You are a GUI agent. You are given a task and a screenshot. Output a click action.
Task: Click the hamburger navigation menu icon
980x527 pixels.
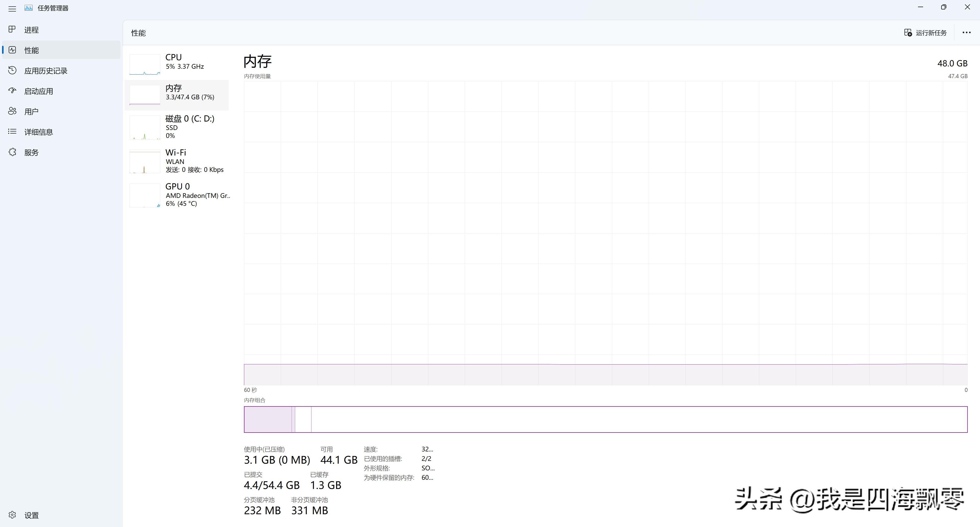click(x=12, y=8)
